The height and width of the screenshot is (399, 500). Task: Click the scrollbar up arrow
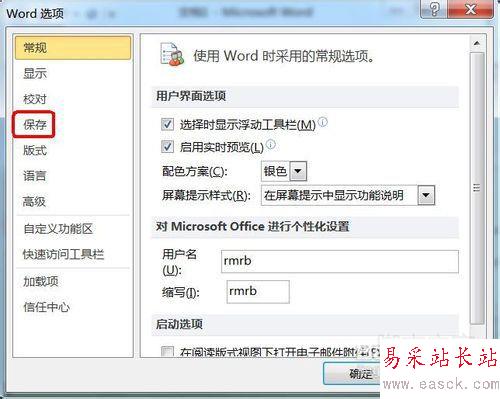coord(477,44)
